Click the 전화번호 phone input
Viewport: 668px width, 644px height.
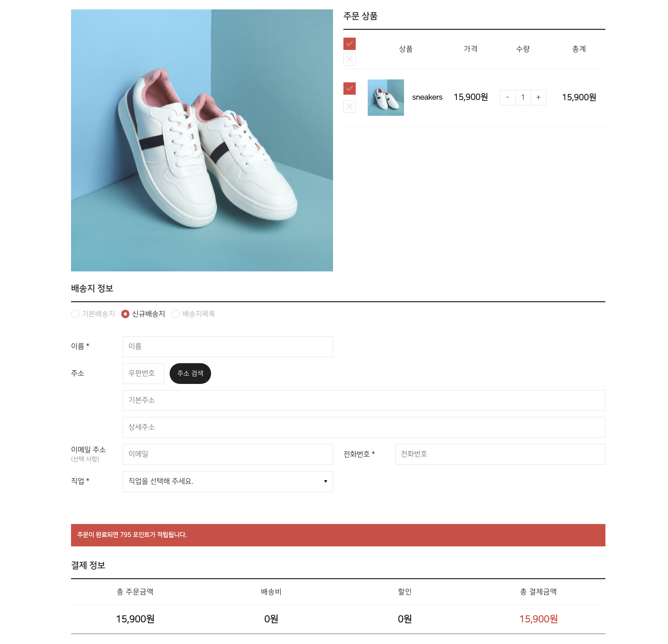[x=500, y=454]
